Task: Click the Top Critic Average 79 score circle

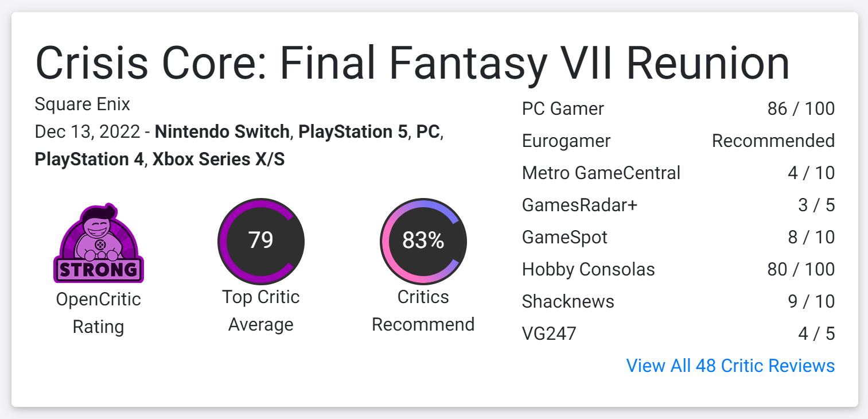Action: coord(260,240)
